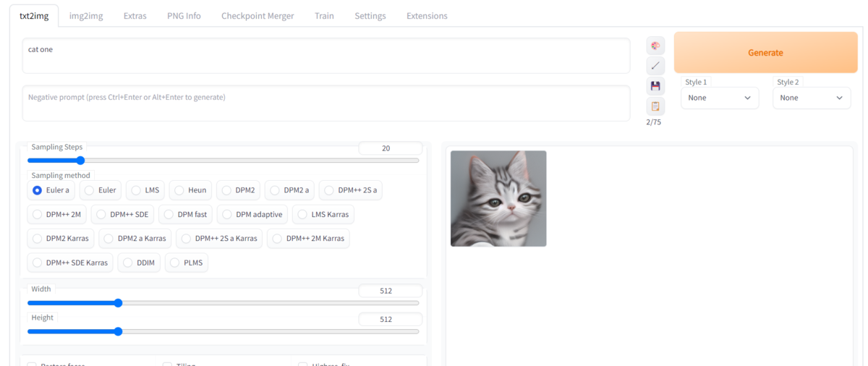Screen dimensions: 868x366
Task: Click the Sampling Steps number field showing 20
Action: point(390,148)
